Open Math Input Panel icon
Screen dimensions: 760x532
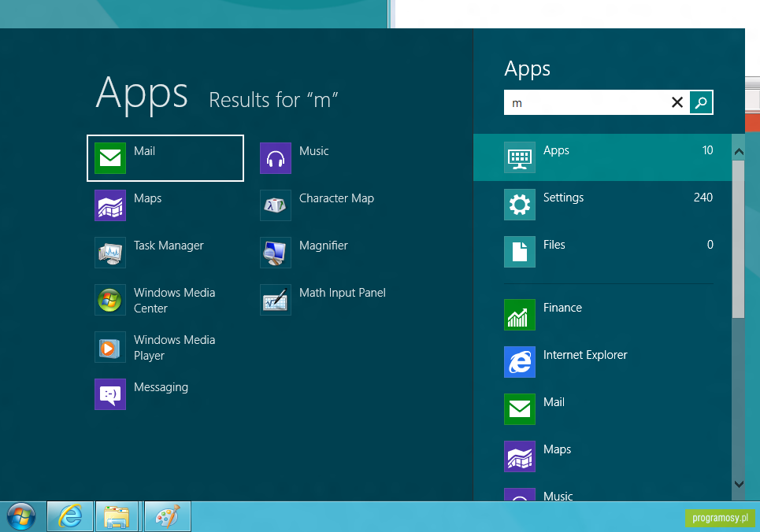(276, 300)
